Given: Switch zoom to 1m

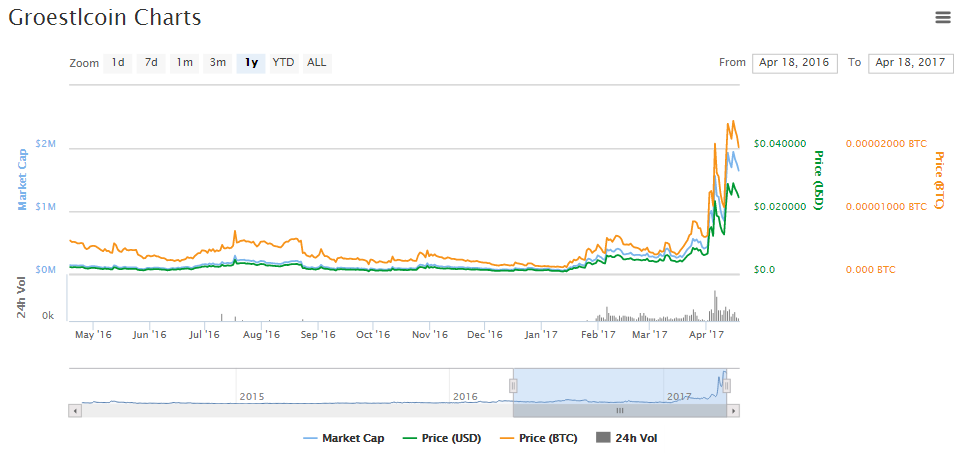Looking at the screenshot, I should click(184, 63).
